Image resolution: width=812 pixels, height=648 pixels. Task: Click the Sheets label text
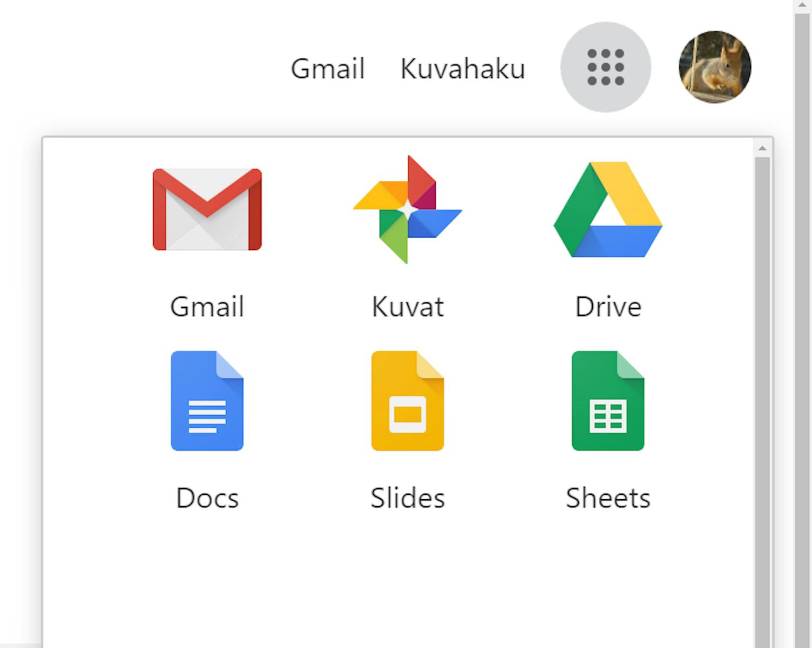click(x=607, y=498)
